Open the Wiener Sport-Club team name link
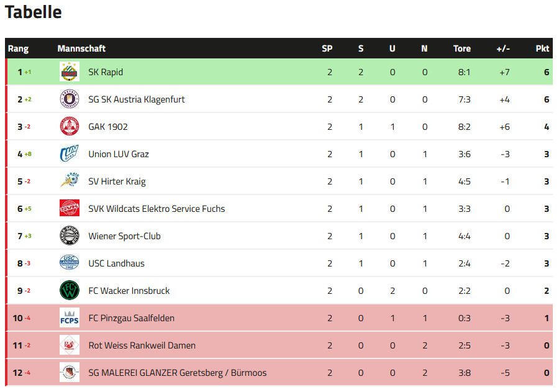559x392 pixels. tap(124, 236)
